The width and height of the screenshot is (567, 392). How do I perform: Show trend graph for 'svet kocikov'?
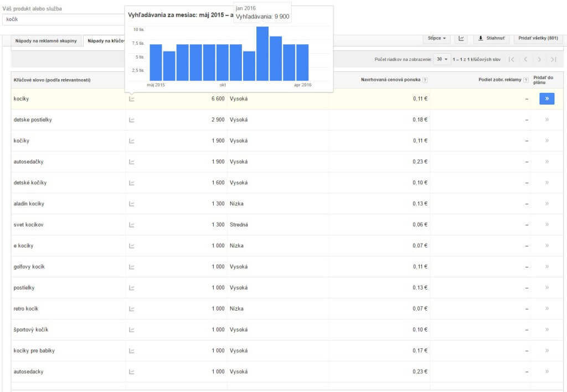(132, 225)
